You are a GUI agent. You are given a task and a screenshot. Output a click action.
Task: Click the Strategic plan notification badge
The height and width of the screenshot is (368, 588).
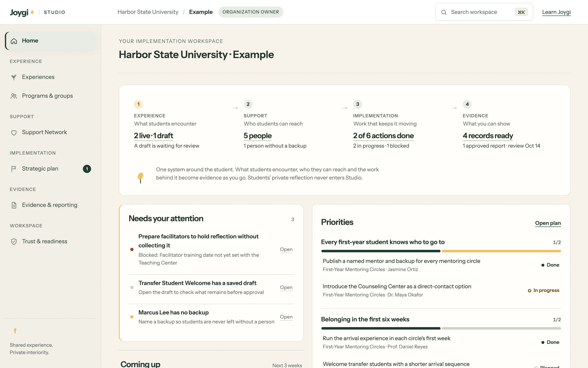[x=87, y=169]
